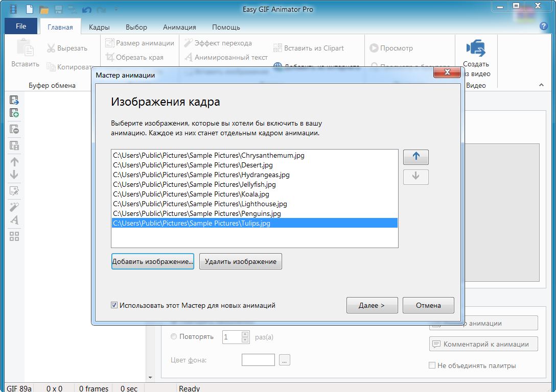The width and height of the screenshot is (556, 392).
Task: Click the insert frame icon with blue arrow
Action: (x=14, y=100)
